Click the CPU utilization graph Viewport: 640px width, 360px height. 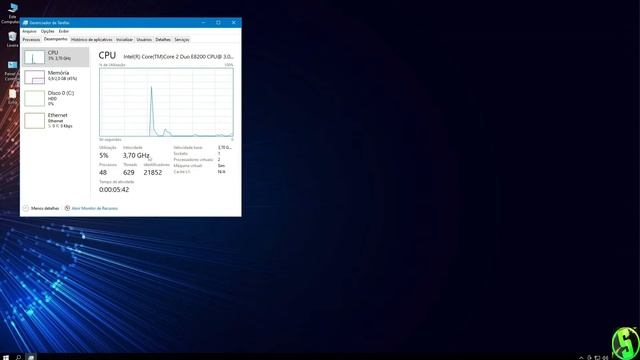[167, 102]
